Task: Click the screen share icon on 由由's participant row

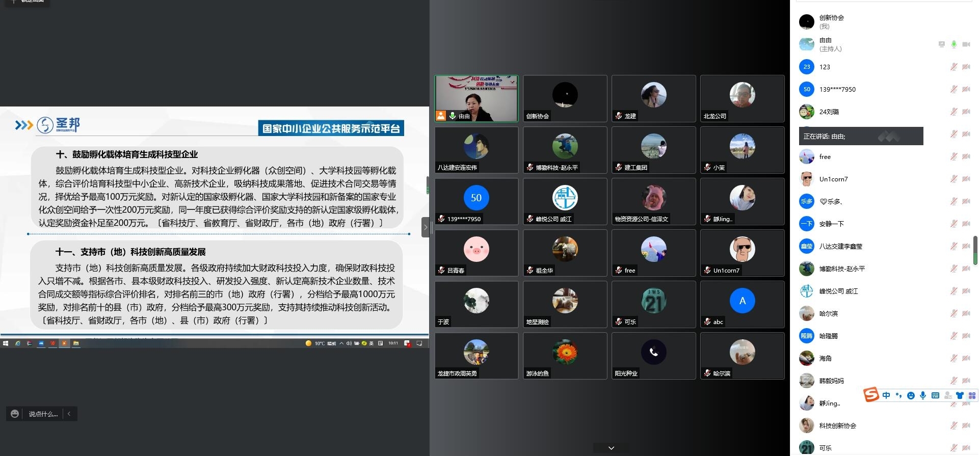Action: [x=942, y=44]
